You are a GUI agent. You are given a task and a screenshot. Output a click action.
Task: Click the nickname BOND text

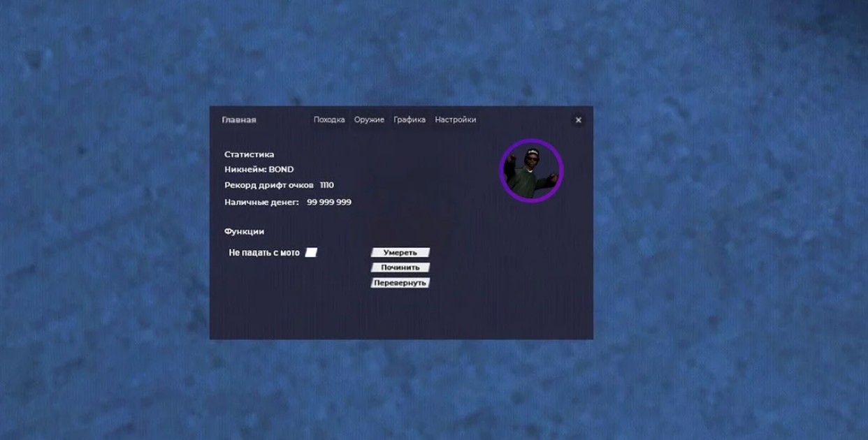pos(282,169)
